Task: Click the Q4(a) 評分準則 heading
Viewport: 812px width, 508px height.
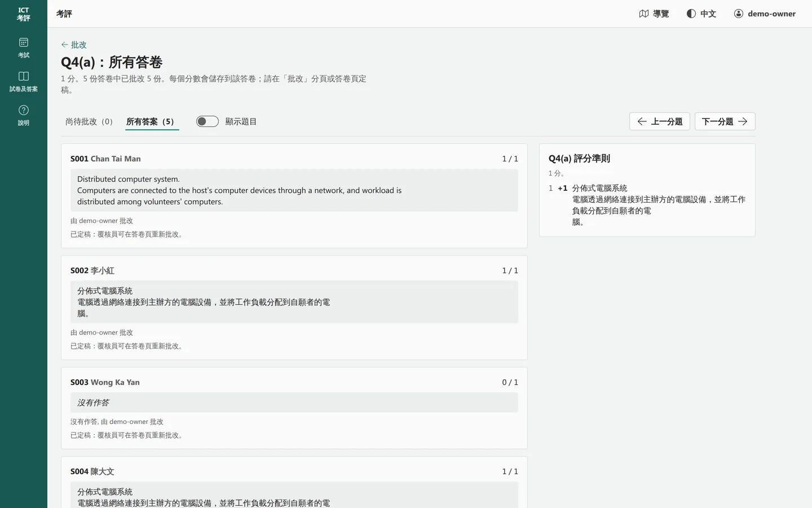Action: (x=579, y=159)
